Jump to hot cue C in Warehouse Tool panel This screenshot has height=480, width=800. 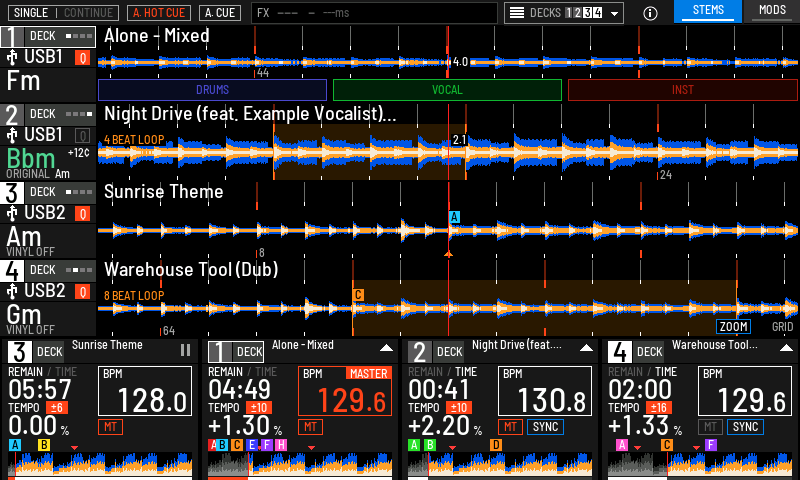(x=666, y=445)
